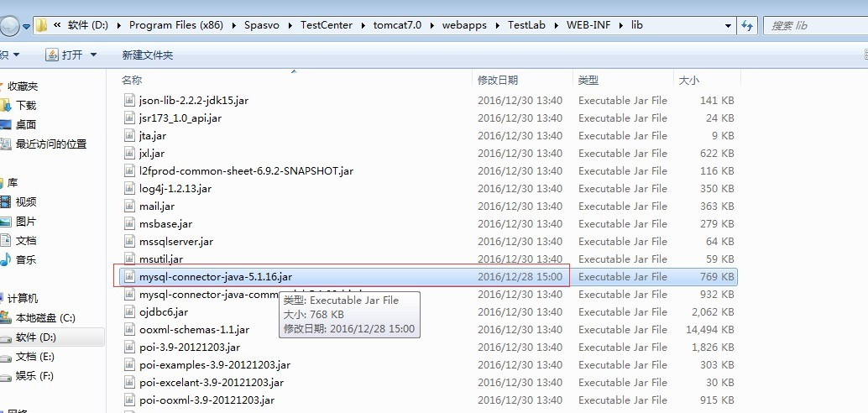Viewport: 868px width, 413px height.
Task: Click the 2,062 KB size cell
Action: (713, 312)
